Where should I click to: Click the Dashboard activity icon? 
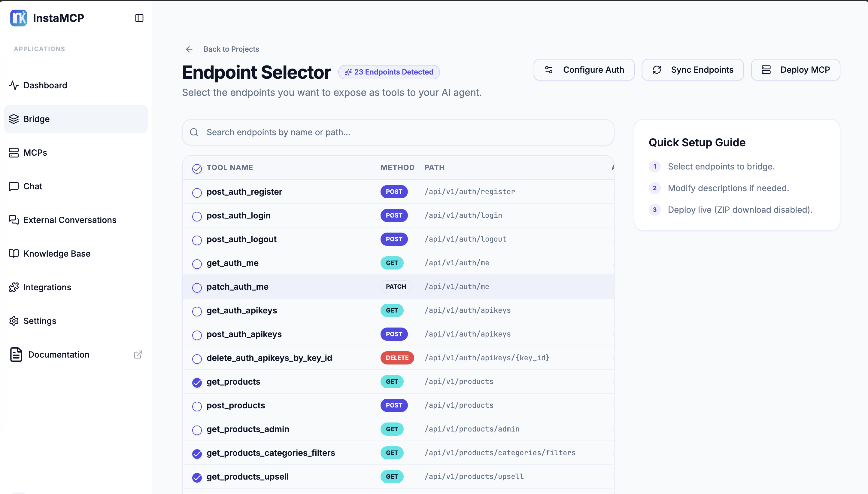[14, 85]
